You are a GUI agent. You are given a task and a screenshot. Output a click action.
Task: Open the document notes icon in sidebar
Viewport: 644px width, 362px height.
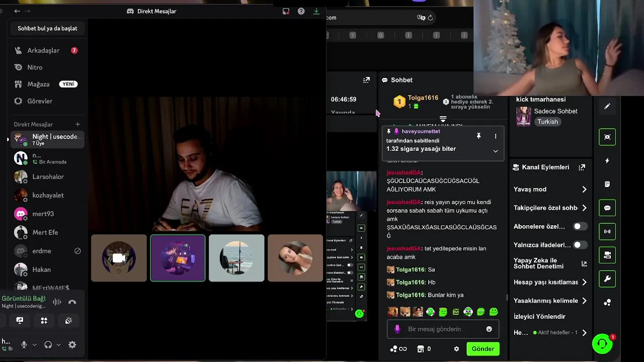(607, 185)
